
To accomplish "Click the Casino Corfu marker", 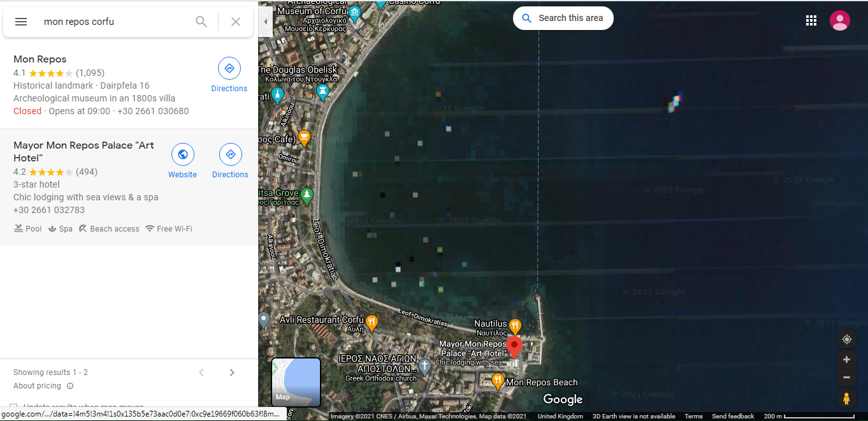I will [380, 3].
